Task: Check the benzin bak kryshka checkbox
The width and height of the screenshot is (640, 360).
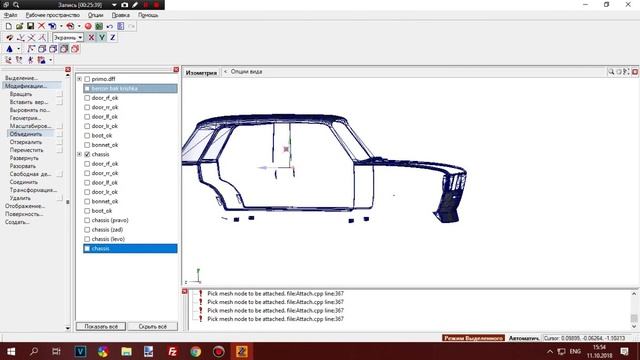Action: [87, 89]
